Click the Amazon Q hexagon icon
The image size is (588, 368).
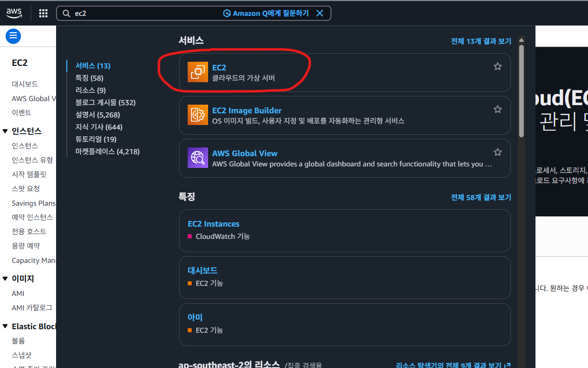click(x=226, y=13)
